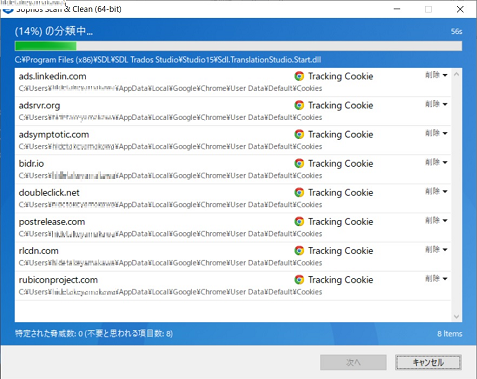Viewport: 477px width, 379px height.
Task: Click the Chrome icon in adsrvr.org row
Action: (x=299, y=105)
